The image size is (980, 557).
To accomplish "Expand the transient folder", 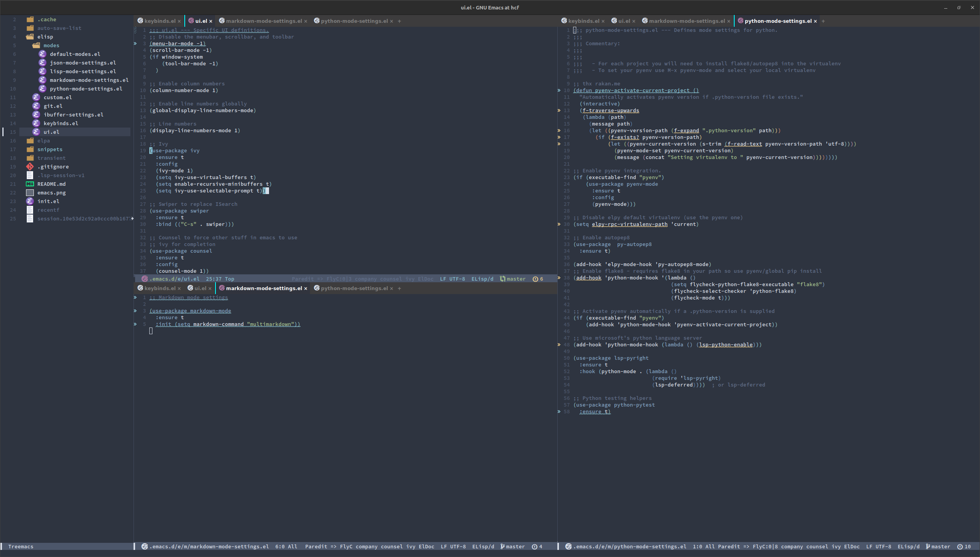I will pyautogui.click(x=51, y=158).
